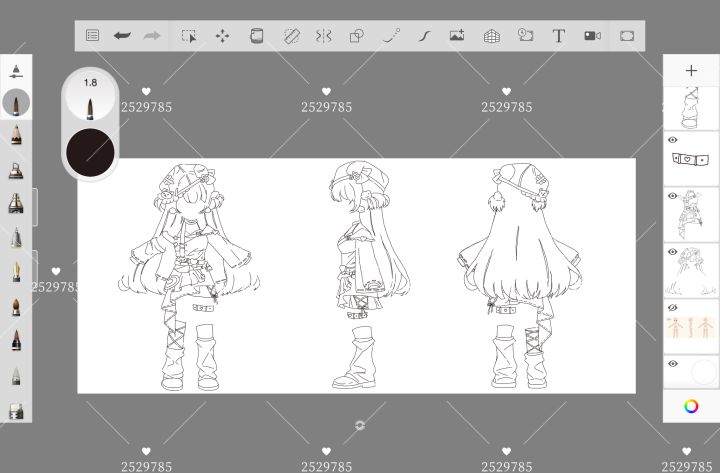This screenshot has height=473, width=720.
Task: Toggle the background layer visibility eye
Action: tap(673, 364)
